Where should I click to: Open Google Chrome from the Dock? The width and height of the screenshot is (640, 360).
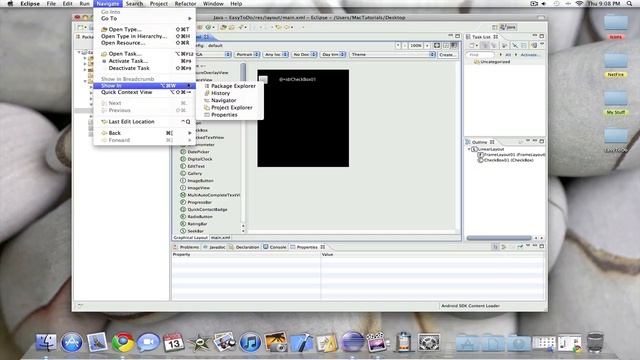(x=123, y=342)
